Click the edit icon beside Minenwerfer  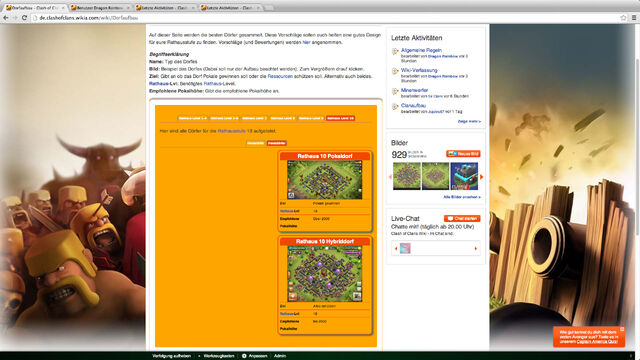[x=395, y=91]
